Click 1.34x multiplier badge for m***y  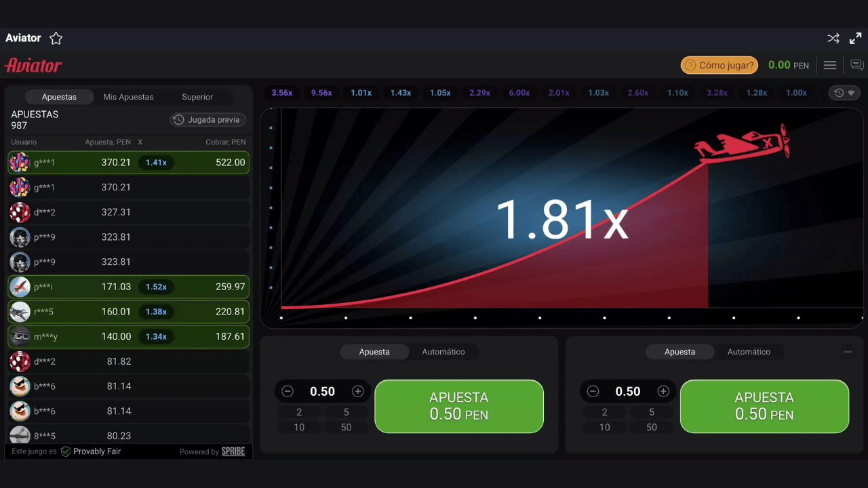tap(156, 336)
